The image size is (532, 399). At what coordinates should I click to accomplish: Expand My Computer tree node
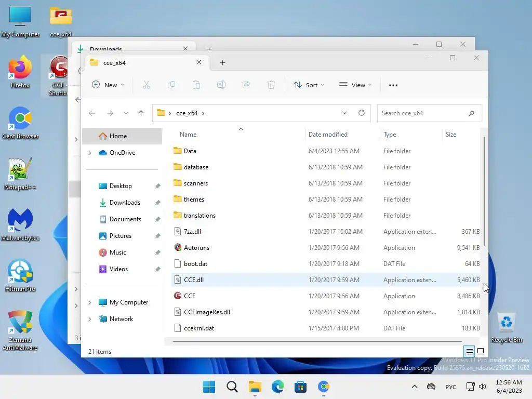click(89, 303)
